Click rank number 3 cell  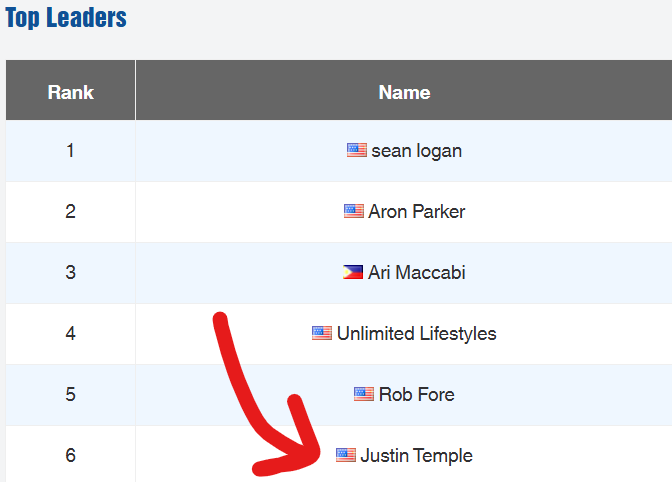click(x=70, y=273)
